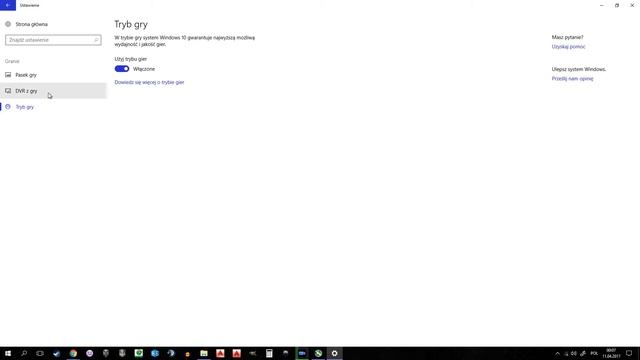Screen dimensions: 640x360
Task: Open the taskbar clock and date
Action: coord(611,353)
